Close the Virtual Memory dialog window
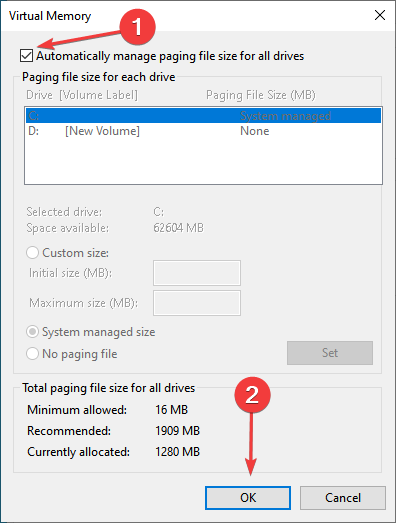Image resolution: width=396 pixels, height=523 pixels. (x=380, y=15)
